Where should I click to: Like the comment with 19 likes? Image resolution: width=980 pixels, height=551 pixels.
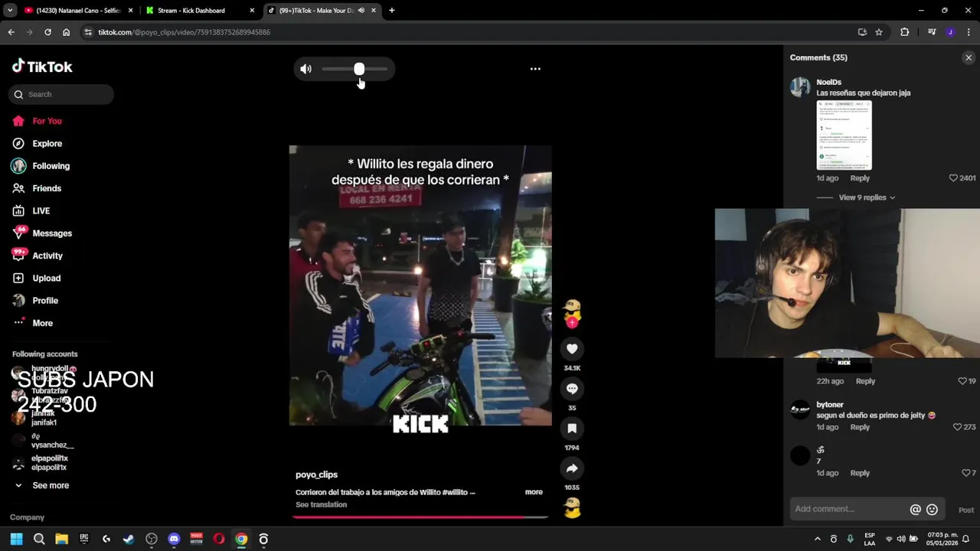coord(962,381)
